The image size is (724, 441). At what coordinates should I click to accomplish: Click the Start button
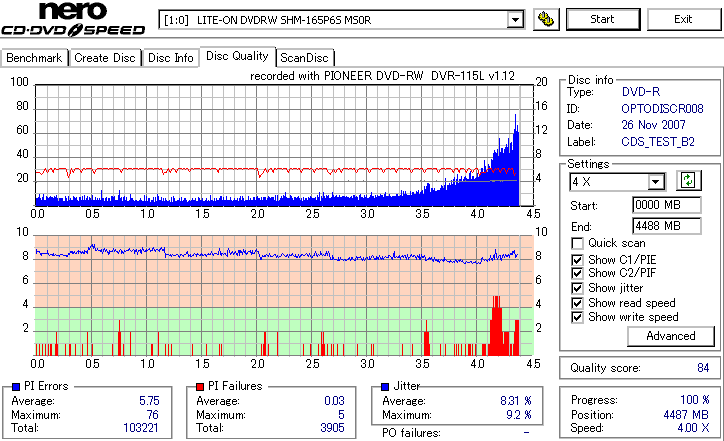pos(603,19)
